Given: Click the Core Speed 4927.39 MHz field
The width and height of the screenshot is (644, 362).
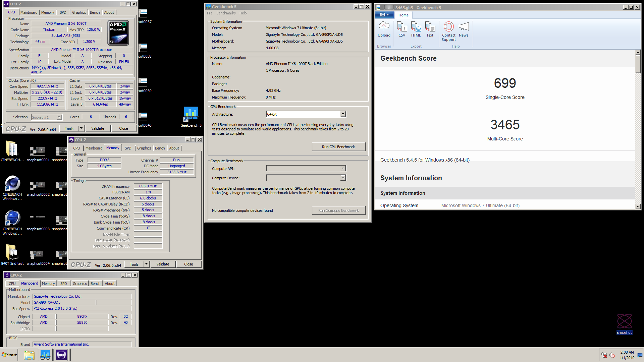Looking at the screenshot, I should click(x=47, y=86).
